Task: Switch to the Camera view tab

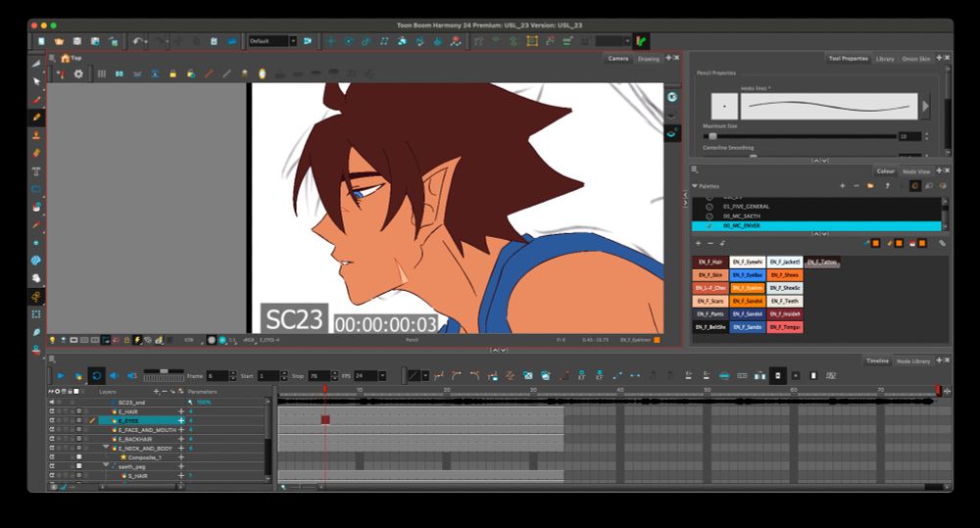Action: tap(618, 58)
